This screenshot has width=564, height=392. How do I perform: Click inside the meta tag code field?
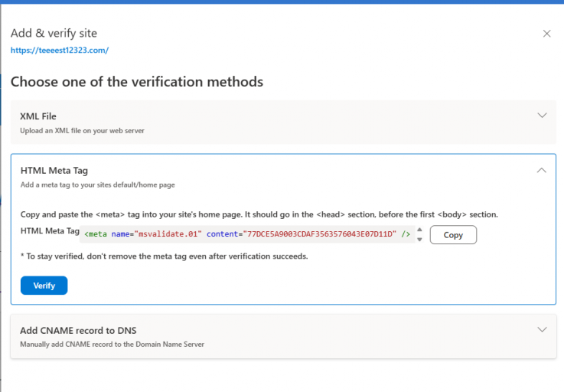tap(247, 234)
